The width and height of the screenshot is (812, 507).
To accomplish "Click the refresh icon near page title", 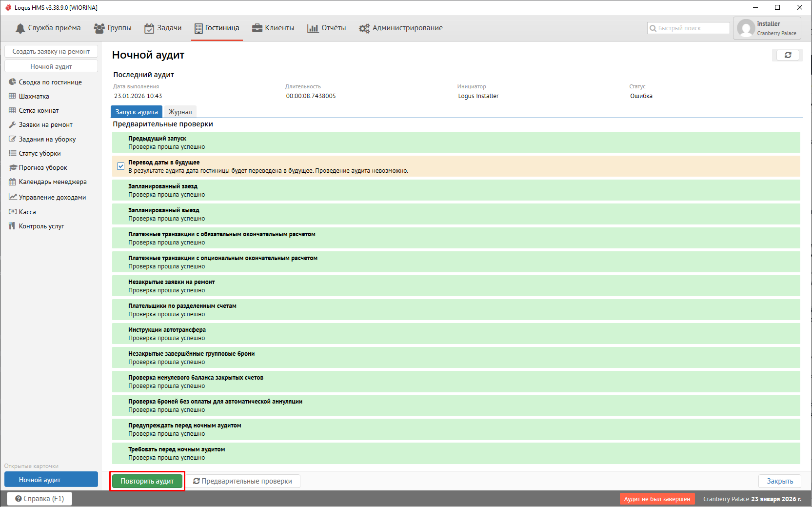I will pos(787,55).
